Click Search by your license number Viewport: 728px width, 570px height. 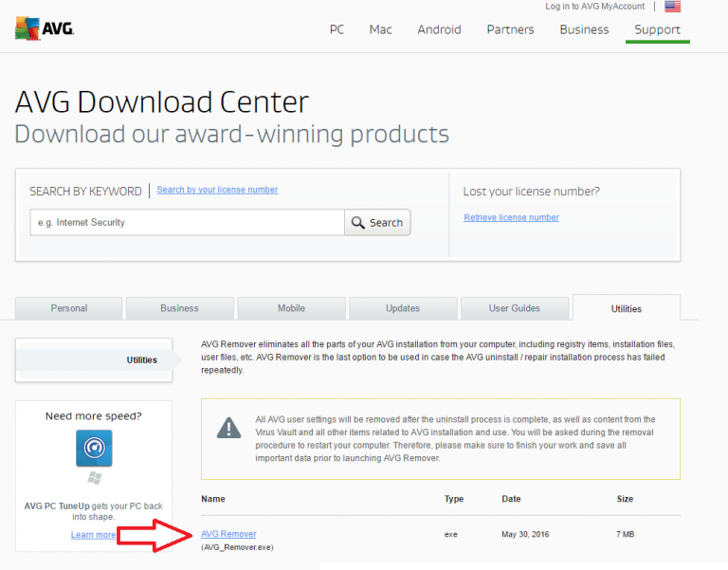tap(217, 190)
